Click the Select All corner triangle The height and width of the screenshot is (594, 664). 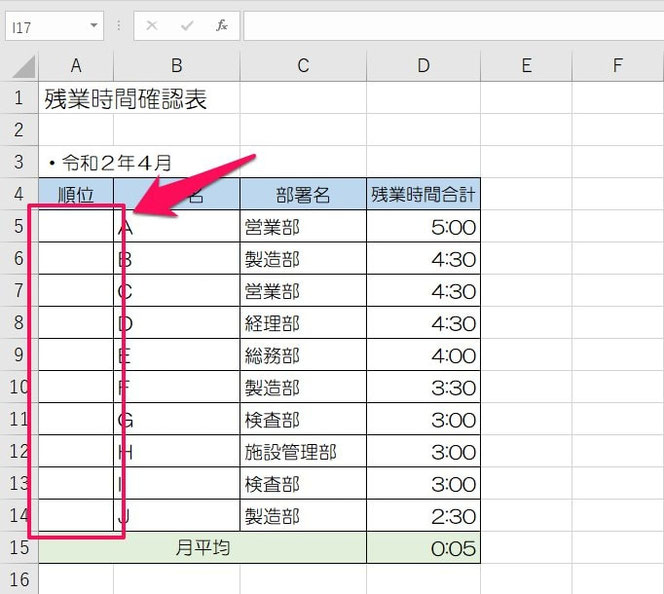[24, 67]
